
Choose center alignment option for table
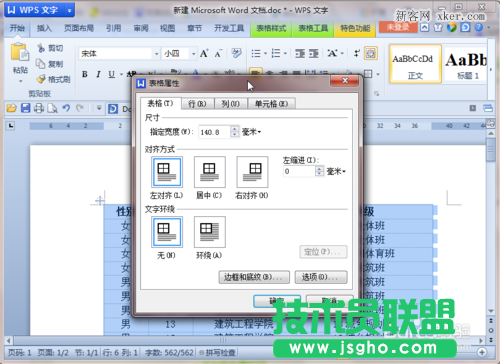tap(209, 172)
